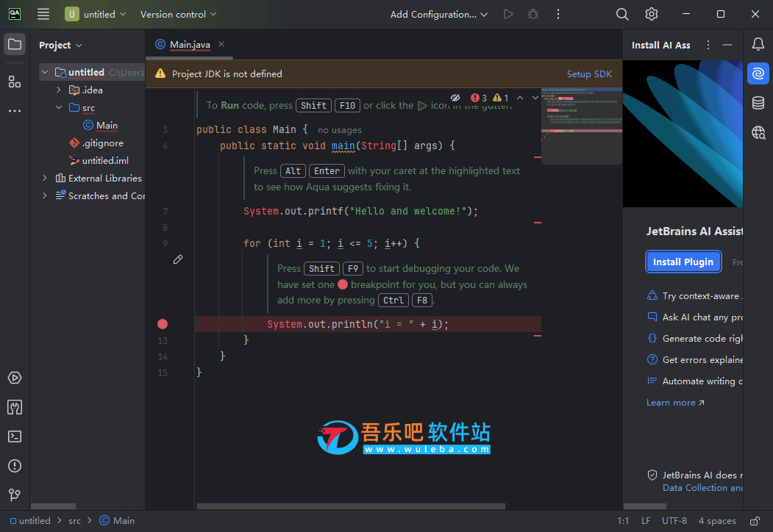Screen dimensions: 773x532
Task: Click the errors count indicator showing 3
Action: [479, 98]
